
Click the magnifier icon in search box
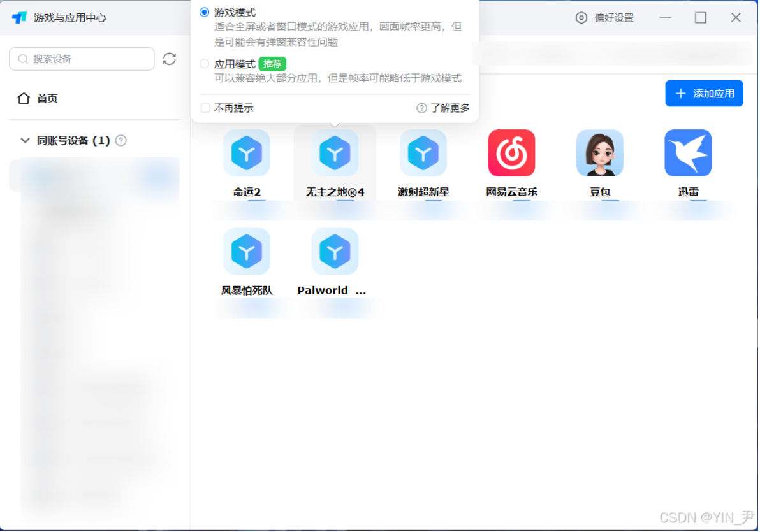tap(23, 59)
